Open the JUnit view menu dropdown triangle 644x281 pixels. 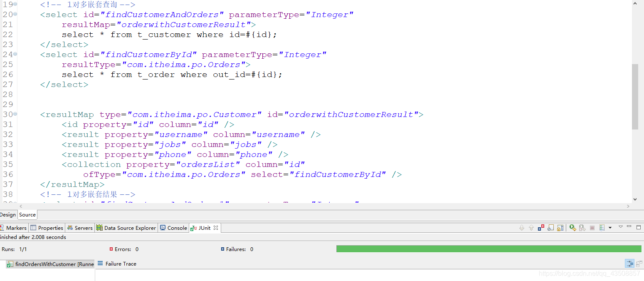(621, 227)
